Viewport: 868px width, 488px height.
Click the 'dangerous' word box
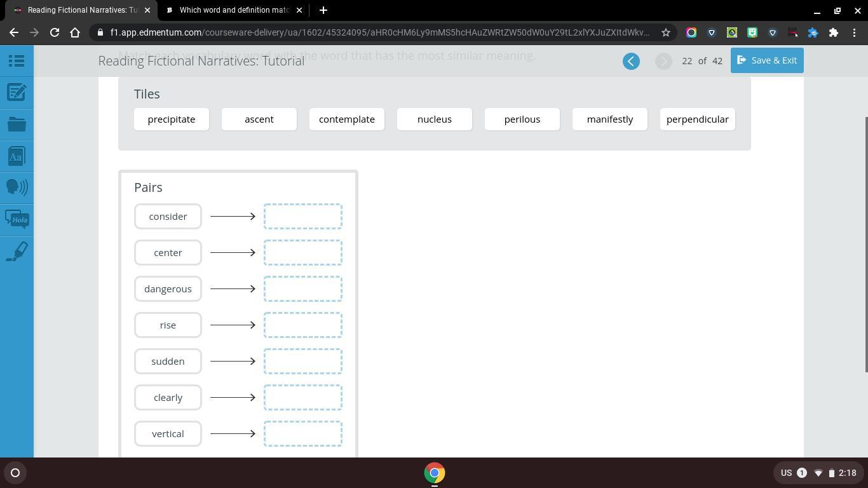pos(168,289)
